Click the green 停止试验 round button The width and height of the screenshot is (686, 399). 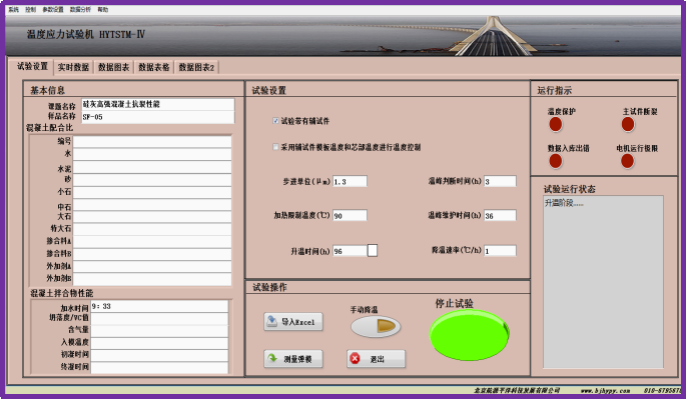[469, 335]
